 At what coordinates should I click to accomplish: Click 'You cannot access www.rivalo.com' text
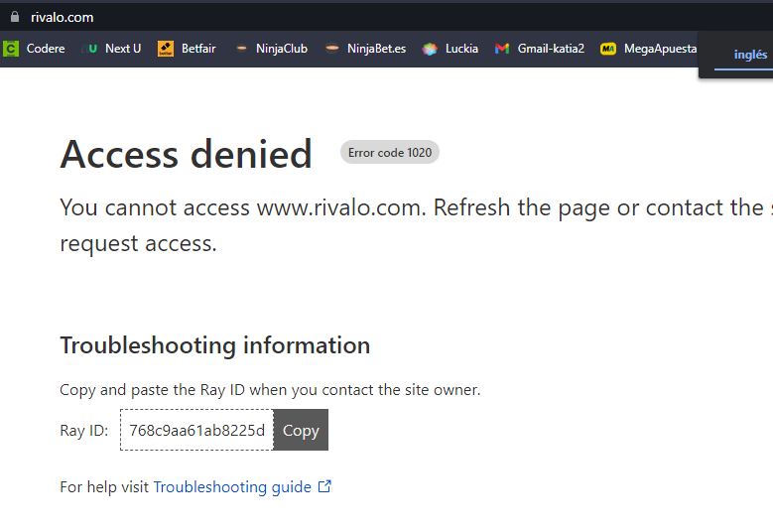click(243, 207)
